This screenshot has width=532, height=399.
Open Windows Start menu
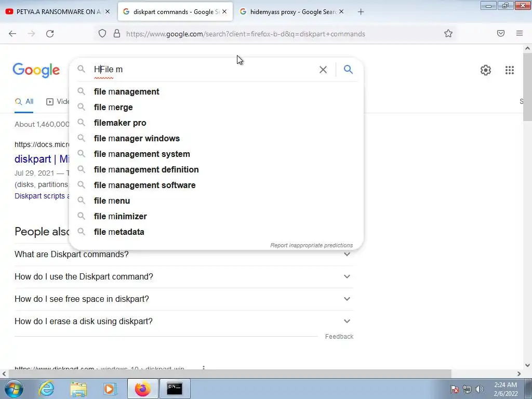[14, 389]
